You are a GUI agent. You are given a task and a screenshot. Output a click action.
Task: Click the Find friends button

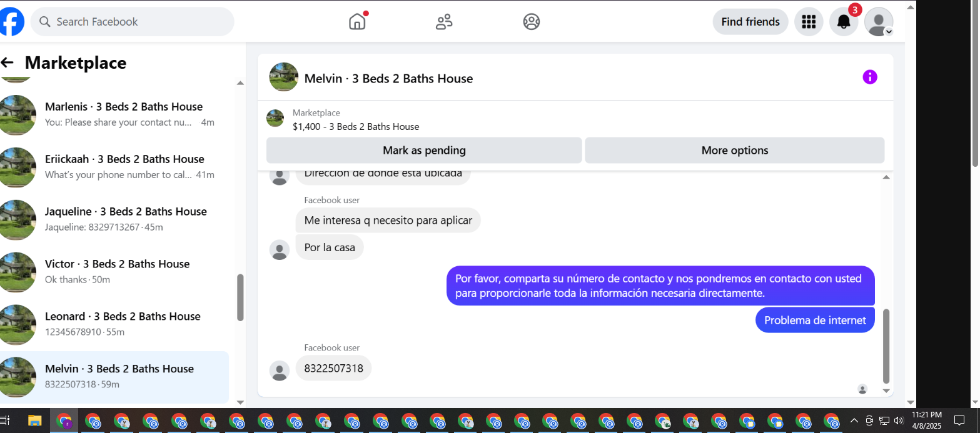pyautogui.click(x=750, y=22)
